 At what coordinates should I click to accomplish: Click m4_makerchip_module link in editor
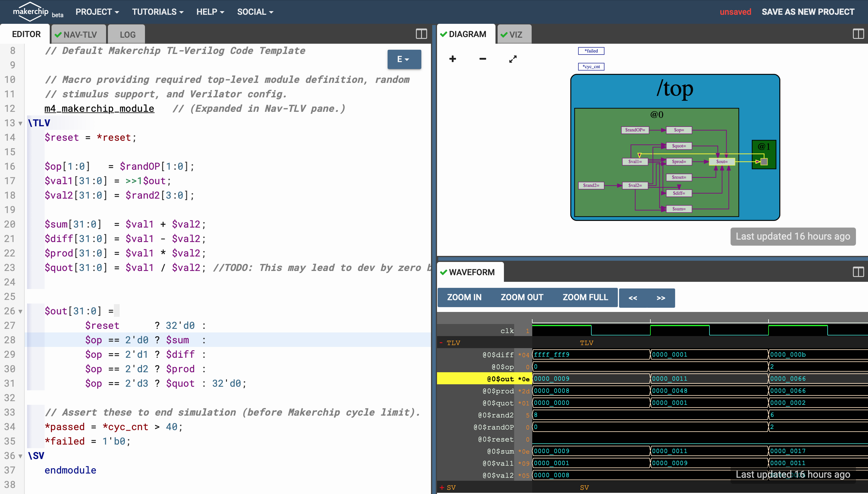click(x=99, y=109)
